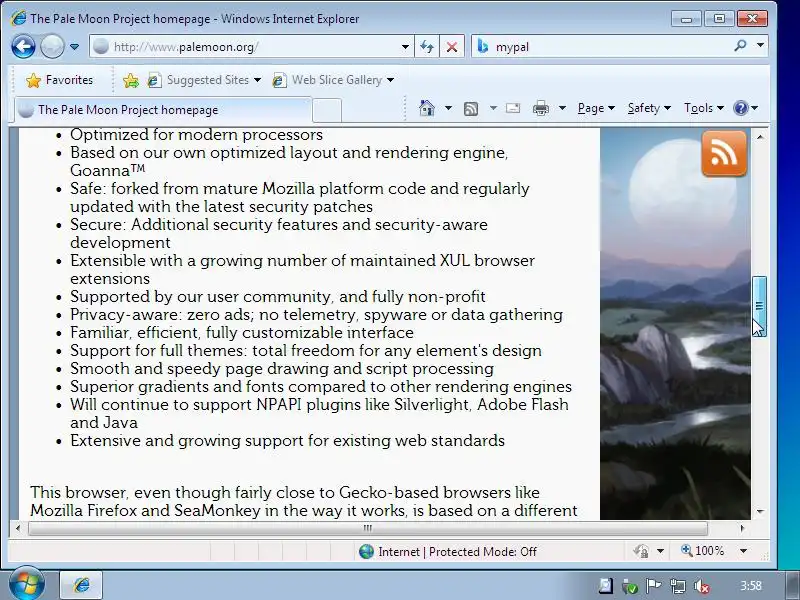Viewport: 800px width, 600px height.
Task: Click the network tray icon
Action: point(678,586)
